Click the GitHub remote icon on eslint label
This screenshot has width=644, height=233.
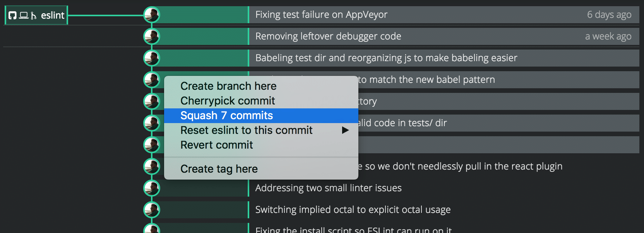coord(13,15)
